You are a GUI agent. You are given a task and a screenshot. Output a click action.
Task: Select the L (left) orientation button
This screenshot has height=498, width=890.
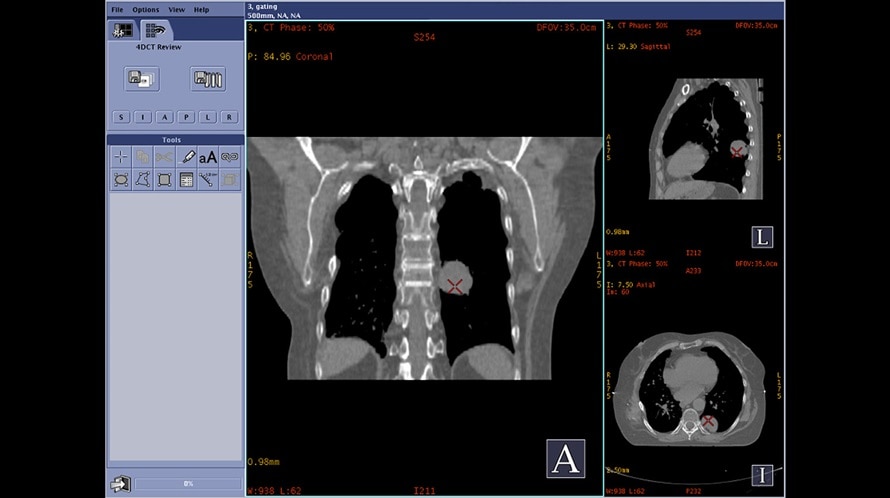pyautogui.click(x=207, y=117)
